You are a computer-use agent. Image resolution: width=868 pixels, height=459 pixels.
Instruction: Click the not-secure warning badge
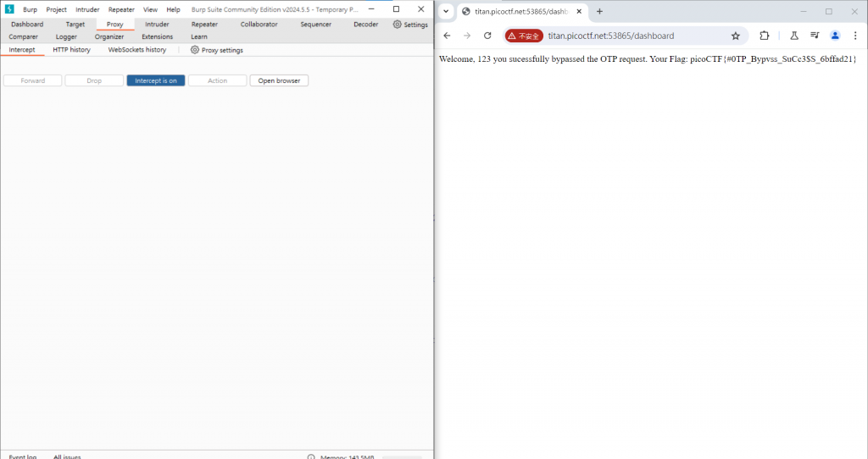(x=523, y=36)
